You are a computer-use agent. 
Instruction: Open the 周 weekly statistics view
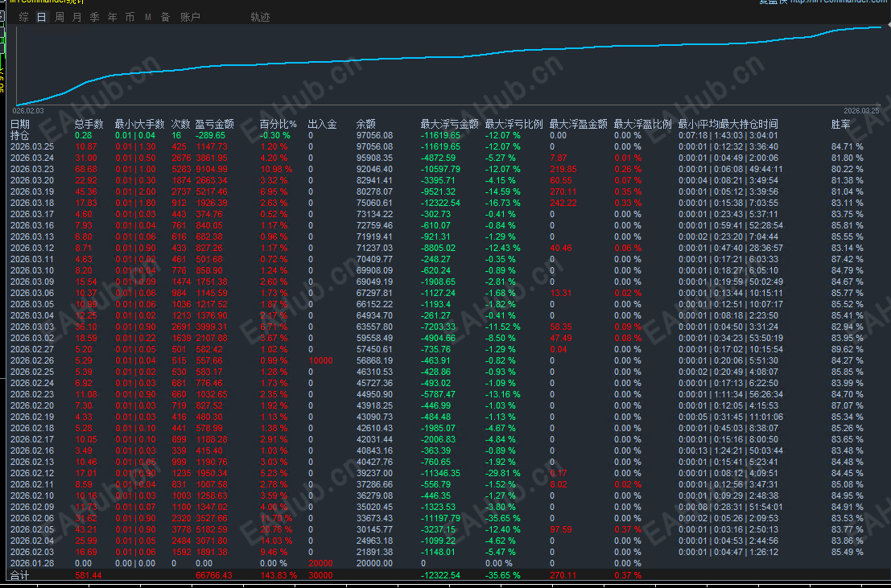[x=60, y=16]
